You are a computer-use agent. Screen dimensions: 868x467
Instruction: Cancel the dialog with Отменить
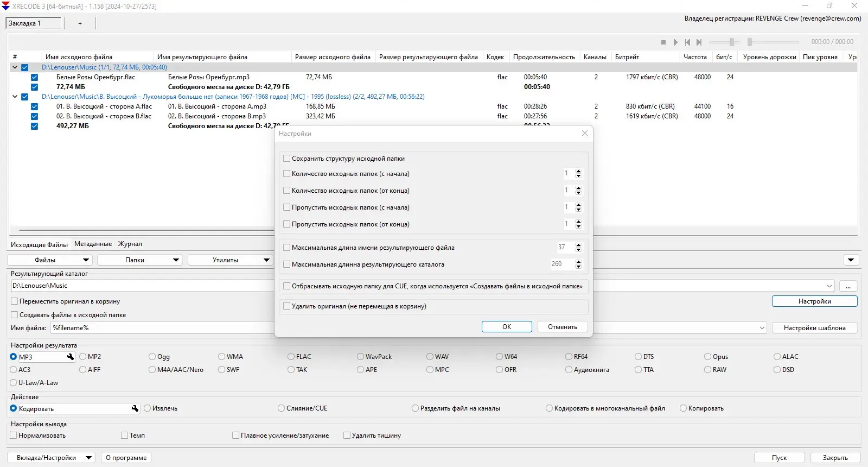[563, 327]
